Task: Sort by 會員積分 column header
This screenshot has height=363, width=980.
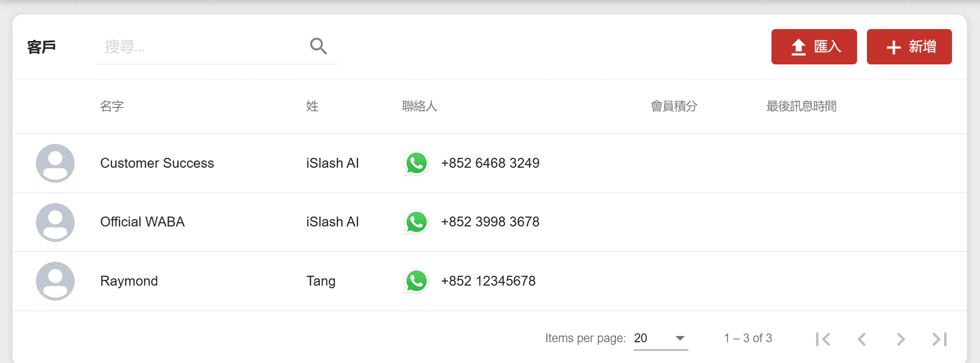Action: [x=674, y=106]
